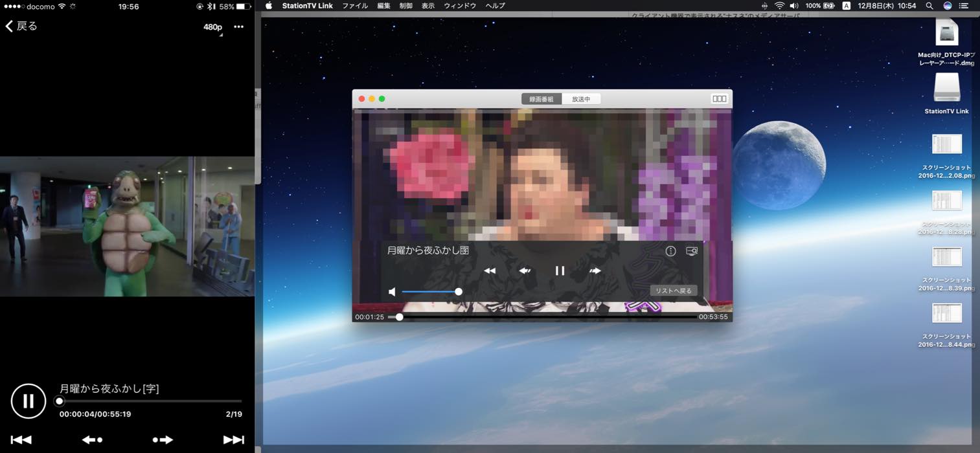The width and height of the screenshot is (980, 453).
Task: Rewind using the double-arrow rewind icon
Action: (x=490, y=271)
